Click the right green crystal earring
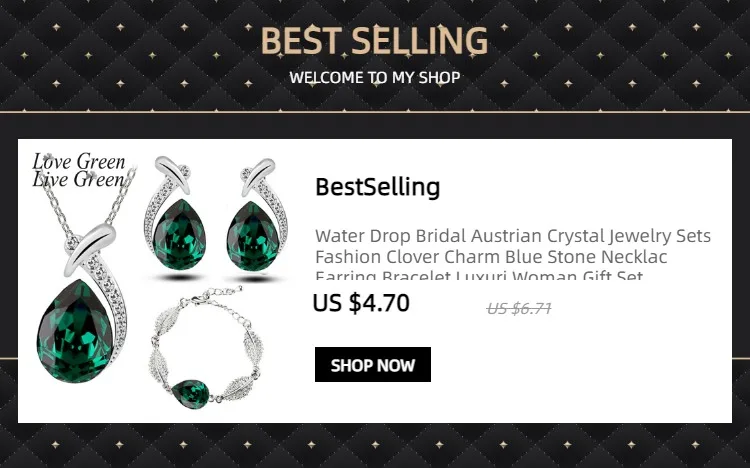 coord(253,235)
